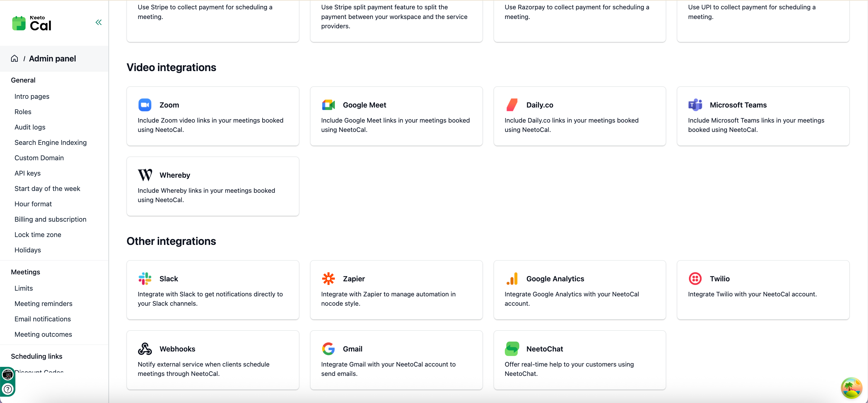868x403 pixels.
Task: Click the Slack logo icon
Action: [145, 279]
